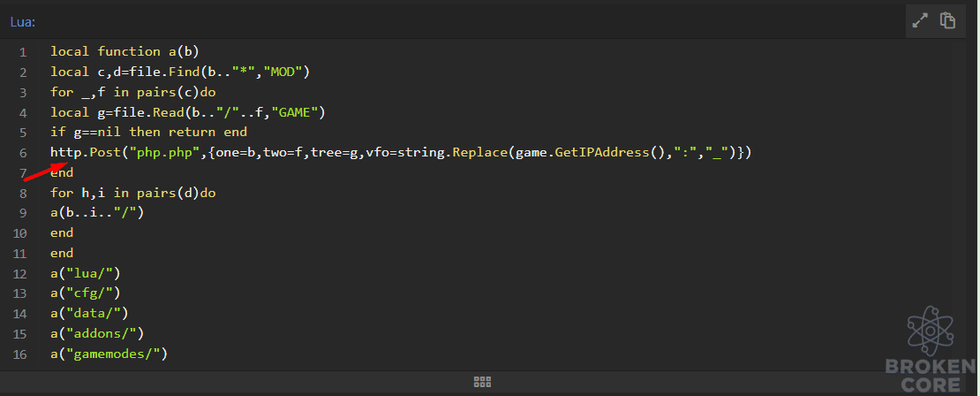The width and height of the screenshot is (980, 396).
Task: Click the "local function a(b)" line
Action: point(125,51)
